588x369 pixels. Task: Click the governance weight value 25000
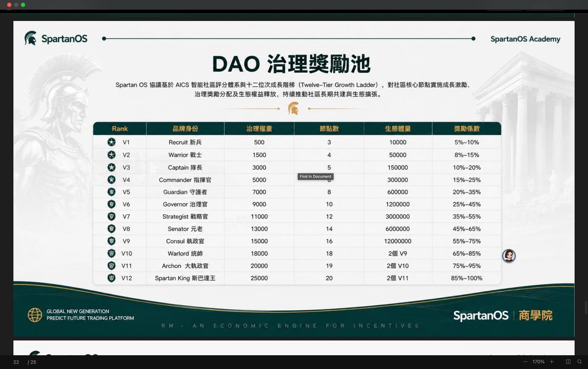point(259,278)
